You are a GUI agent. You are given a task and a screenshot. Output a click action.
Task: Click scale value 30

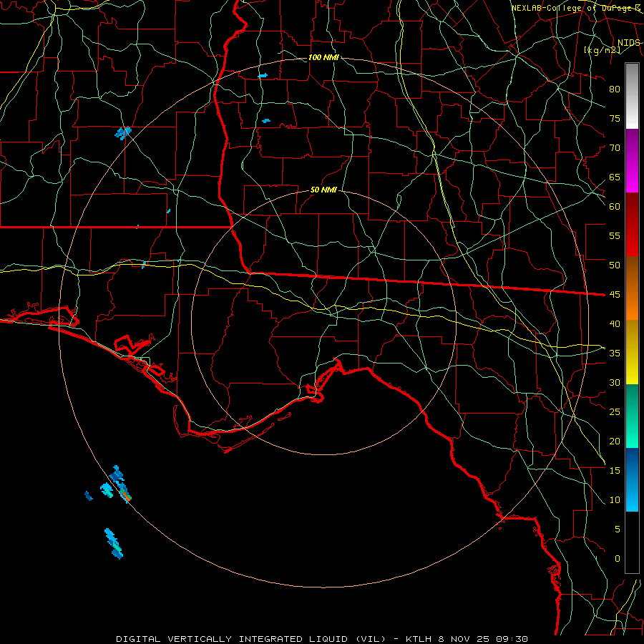[x=615, y=382]
